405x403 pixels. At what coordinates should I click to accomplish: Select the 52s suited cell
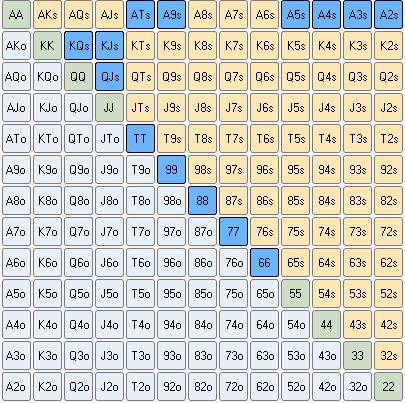[x=388, y=293]
